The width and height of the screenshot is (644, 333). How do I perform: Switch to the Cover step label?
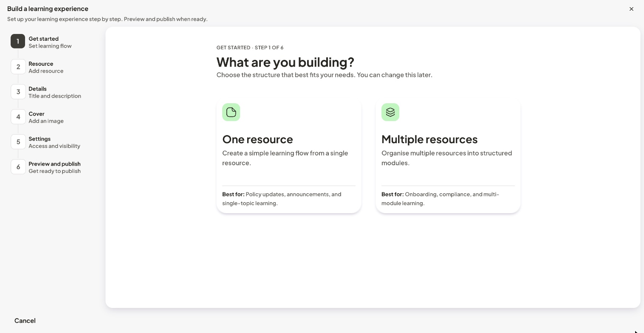pos(37,114)
